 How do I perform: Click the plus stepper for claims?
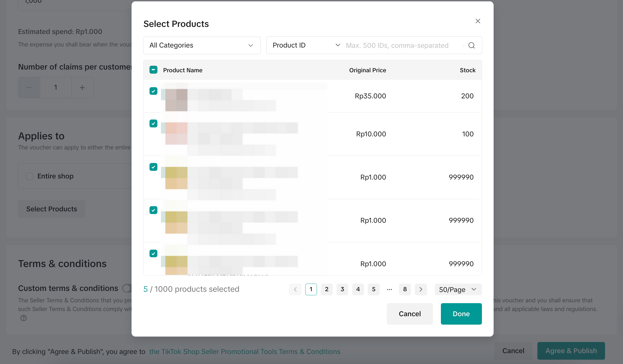[x=82, y=87]
